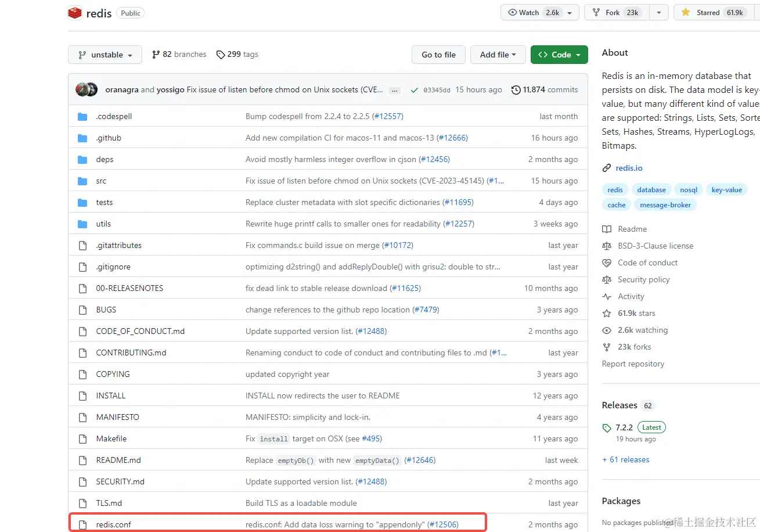Image resolution: width=760 pixels, height=532 pixels.
Task: Open the Releases heading link
Action: click(x=619, y=405)
